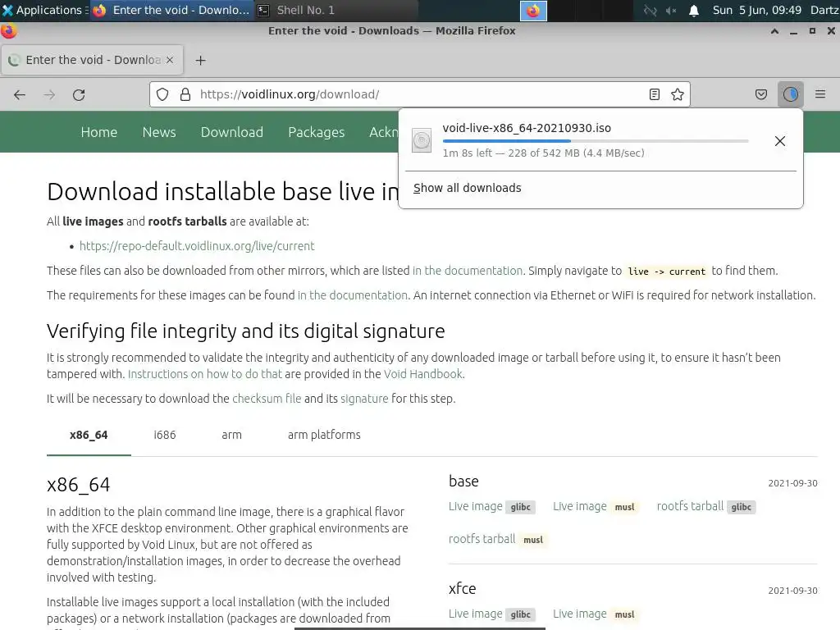The width and height of the screenshot is (840, 630).
Task: Select Firefox window in taskbar
Action: [171, 10]
